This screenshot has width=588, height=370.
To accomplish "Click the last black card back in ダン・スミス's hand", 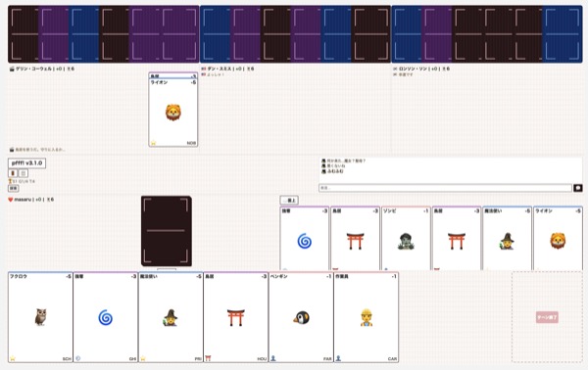I will coord(371,34).
